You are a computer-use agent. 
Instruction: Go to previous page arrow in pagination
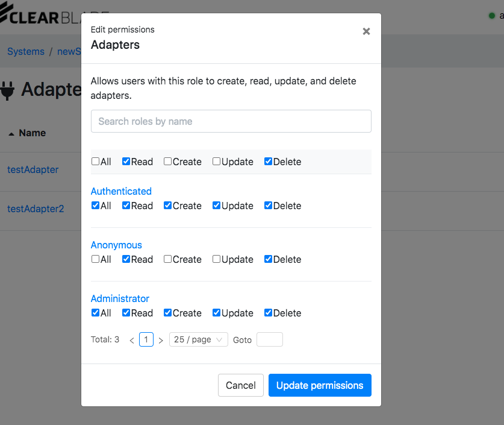coord(132,340)
